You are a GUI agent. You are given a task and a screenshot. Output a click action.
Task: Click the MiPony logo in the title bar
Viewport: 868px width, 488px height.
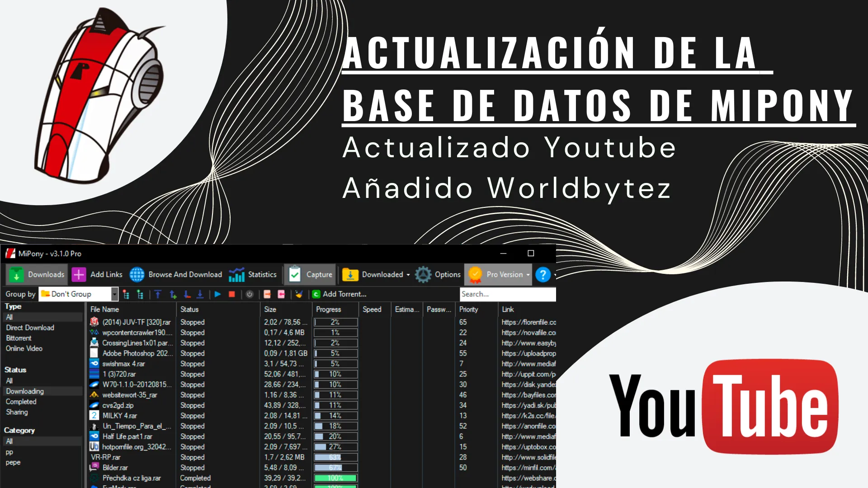click(10, 253)
